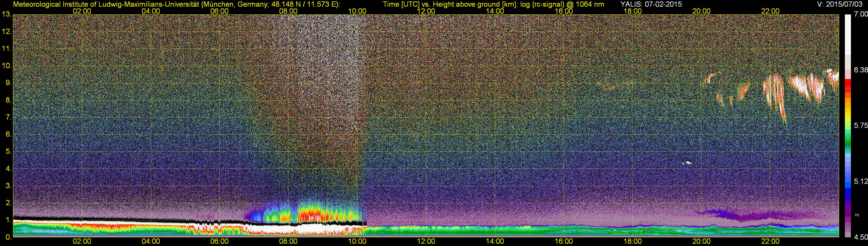Screen dimensions: 868x246
Task: Click the log (rc-signal) @ 1064 nm text
Action: tap(562, 4)
